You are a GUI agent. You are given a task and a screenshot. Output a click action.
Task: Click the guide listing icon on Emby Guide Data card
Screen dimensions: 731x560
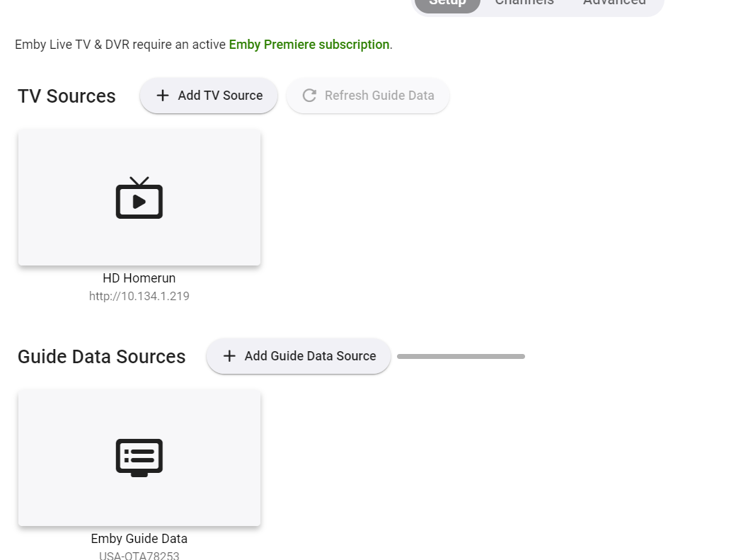(139, 457)
